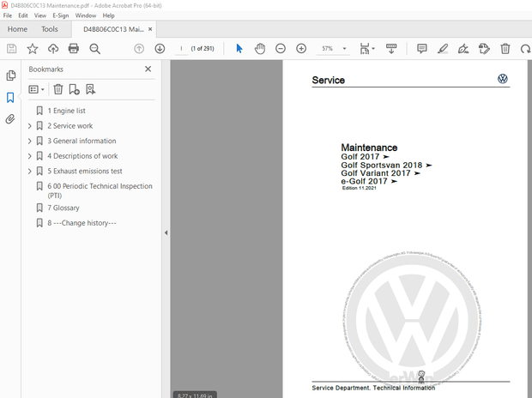This screenshot has height=398, width=532.
Task: Open the Window menu
Action: [x=86, y=15]
